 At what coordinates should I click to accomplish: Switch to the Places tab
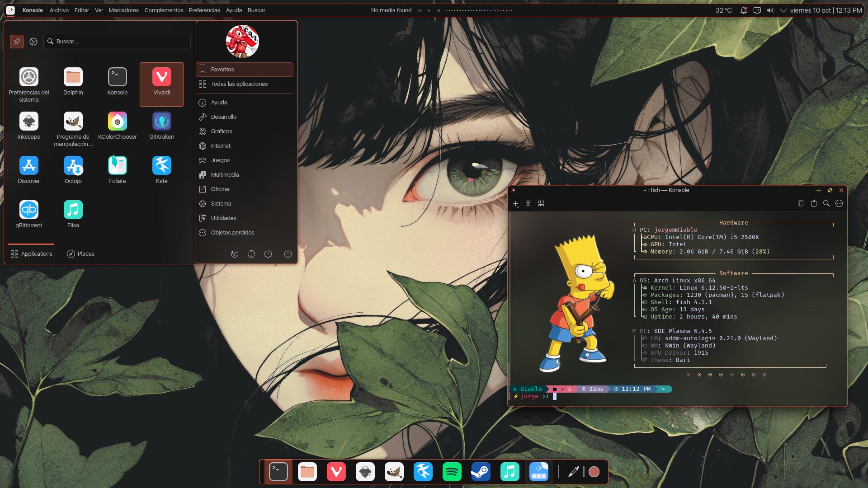80,254
